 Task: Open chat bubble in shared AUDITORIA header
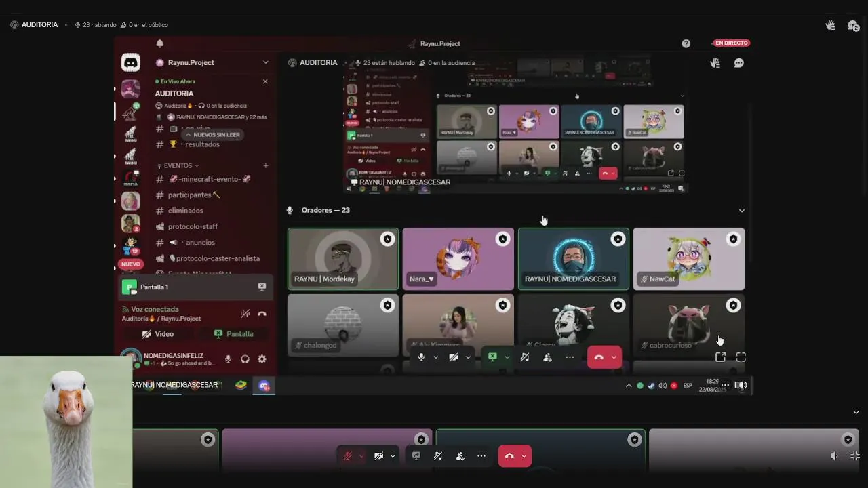click(739, 63)
